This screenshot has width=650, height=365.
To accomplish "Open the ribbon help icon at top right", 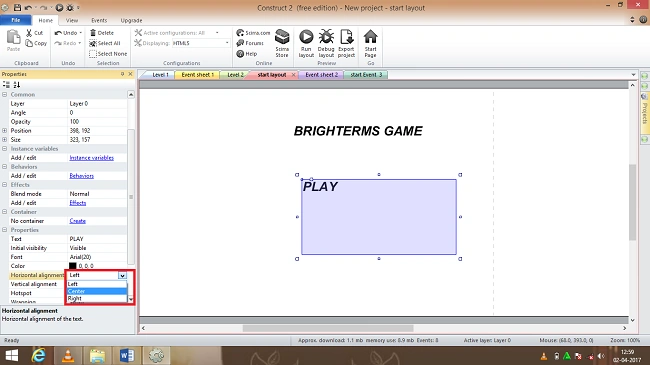I will 643,19.
